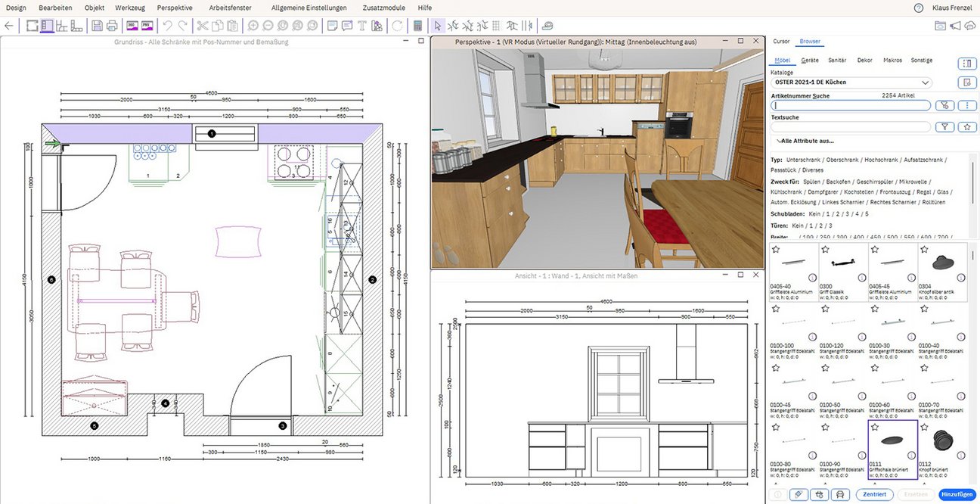980x504 pixels.
Task: Click the help question mark icon
Action: coord(918,8)
